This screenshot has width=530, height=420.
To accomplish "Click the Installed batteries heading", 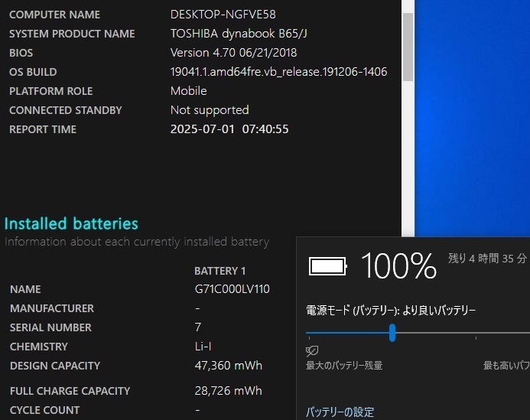I will (71, 224).
